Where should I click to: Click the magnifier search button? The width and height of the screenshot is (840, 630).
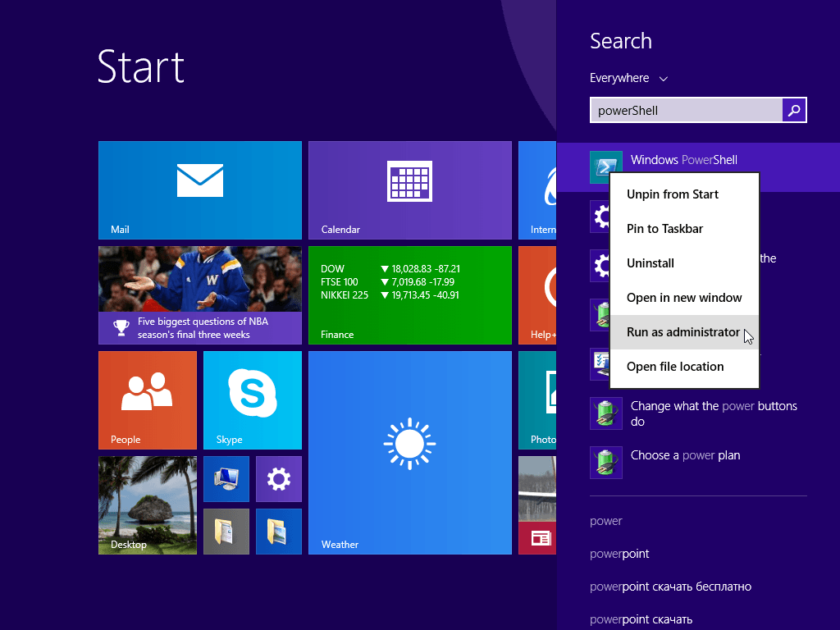pyautogui.click(x=794, y=110)
